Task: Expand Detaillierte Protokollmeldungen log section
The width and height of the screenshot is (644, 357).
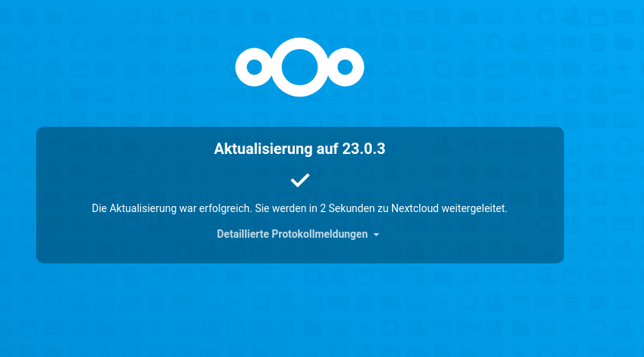Action: pos(298,234)
